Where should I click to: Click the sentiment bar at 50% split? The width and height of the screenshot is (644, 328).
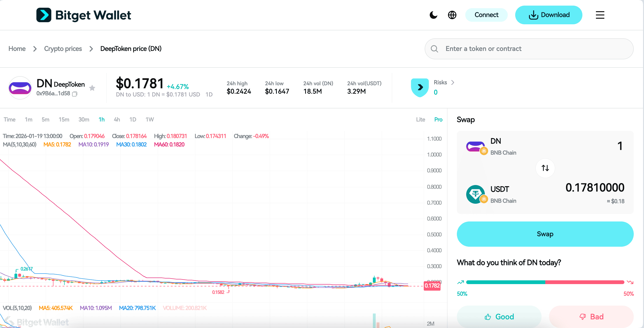pyautogui.click(x=545, y=282)
